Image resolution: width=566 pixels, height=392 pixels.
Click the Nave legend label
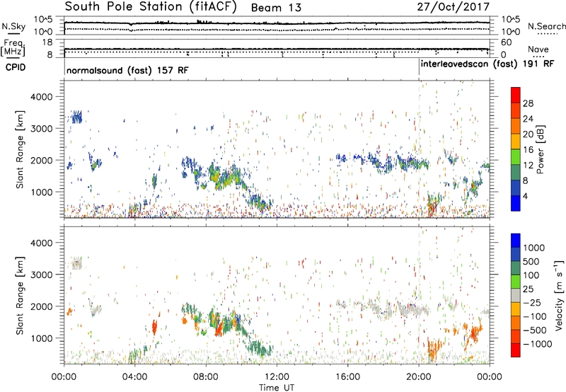click(538, 49)
